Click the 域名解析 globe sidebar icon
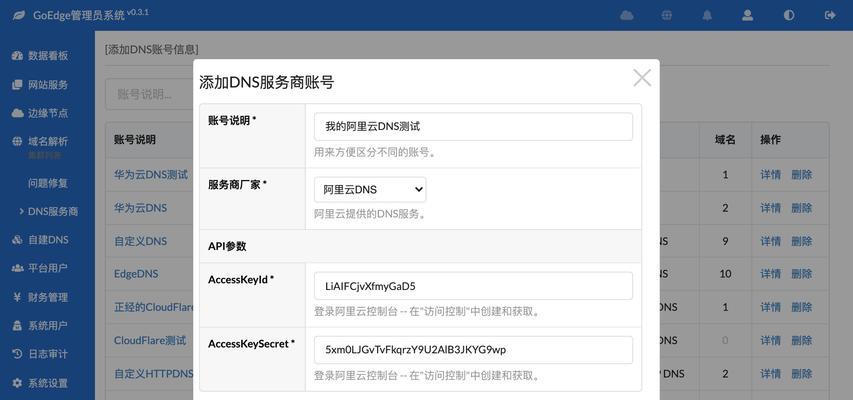The height and width of the screenshot is (400, 853). (x=17, y=141)
